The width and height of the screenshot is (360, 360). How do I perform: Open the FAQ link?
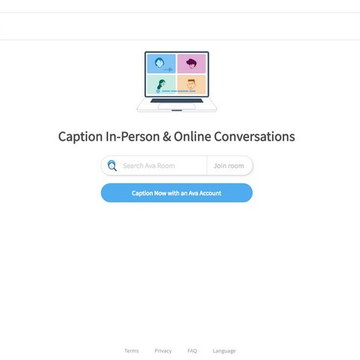tap(192, 351)
